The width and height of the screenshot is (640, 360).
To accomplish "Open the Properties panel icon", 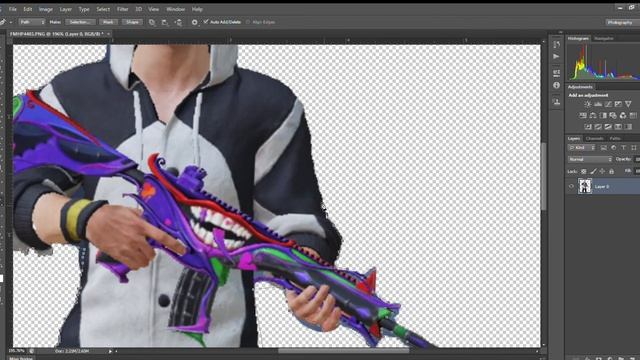I will pyautogui.click(x=556, y=73).
